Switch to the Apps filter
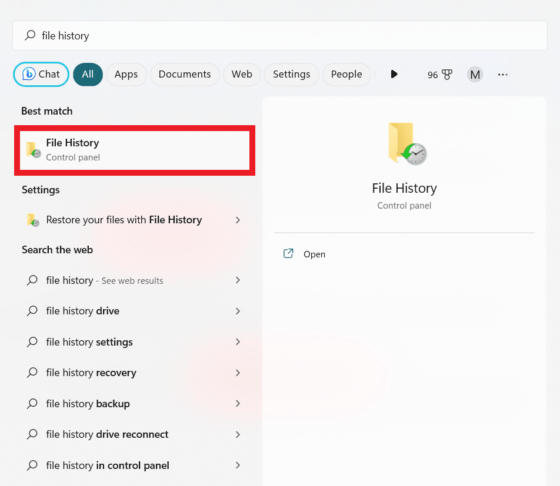 126,74
